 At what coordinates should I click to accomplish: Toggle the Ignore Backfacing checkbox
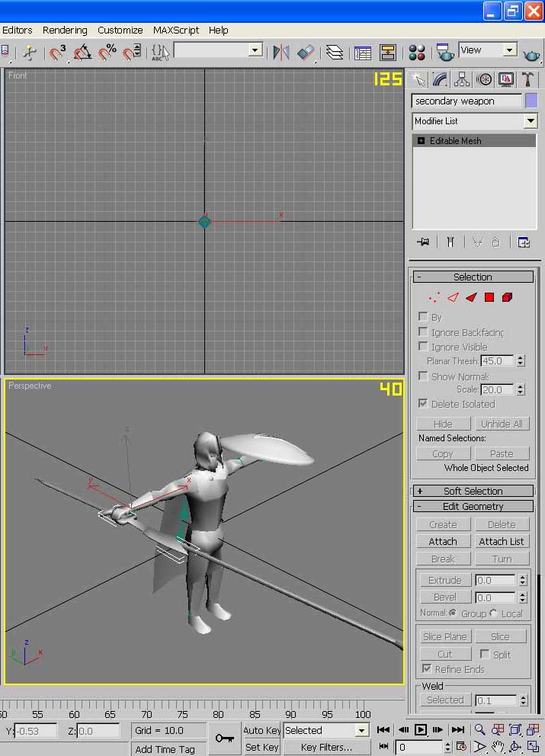coord(423,332)
